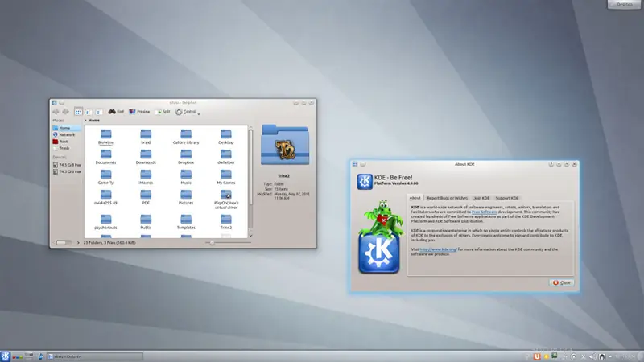This screenshot has width=644, height=362.
Task: Click the Trine2 folder preview in information panel
Action: pyautogui.click(x=285, y=145)
